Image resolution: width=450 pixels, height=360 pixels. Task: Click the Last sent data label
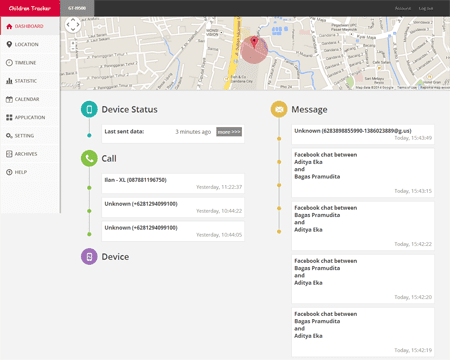[x=124, y=131]
